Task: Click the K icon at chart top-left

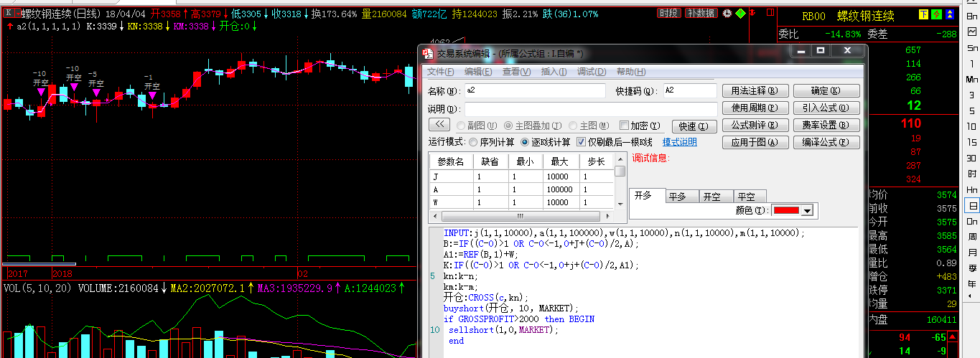Action: (9, 13)
